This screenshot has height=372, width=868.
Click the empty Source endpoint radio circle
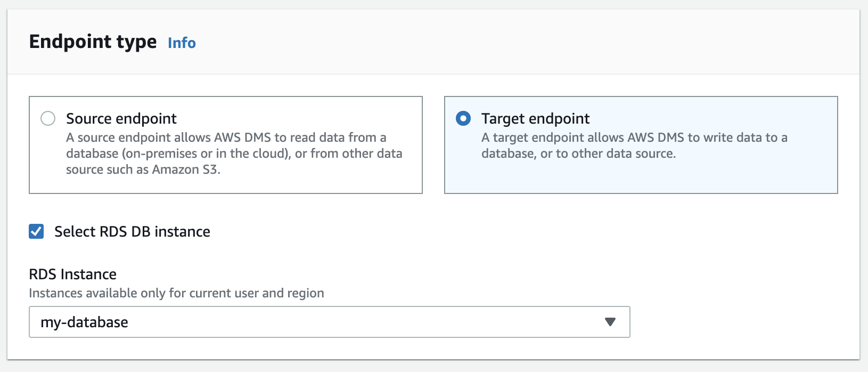point(48,118)
